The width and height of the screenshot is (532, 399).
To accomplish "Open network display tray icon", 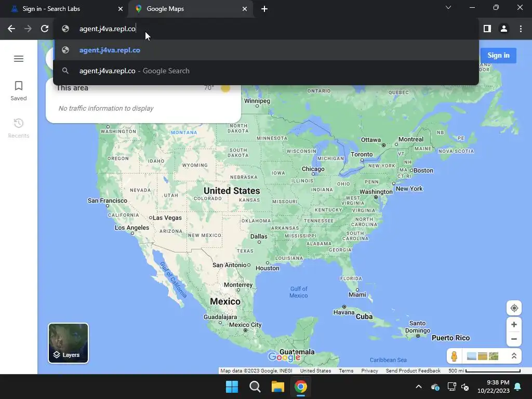I will [451, 387].
